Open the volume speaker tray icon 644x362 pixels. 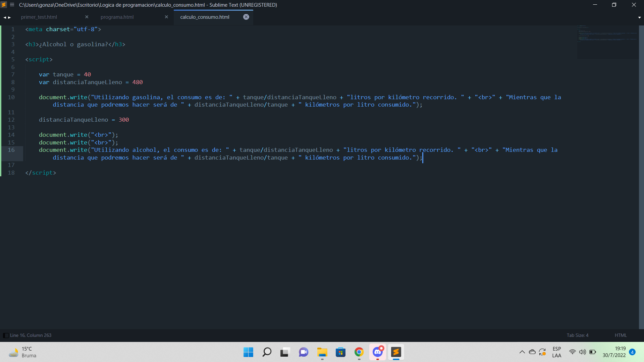583,352
